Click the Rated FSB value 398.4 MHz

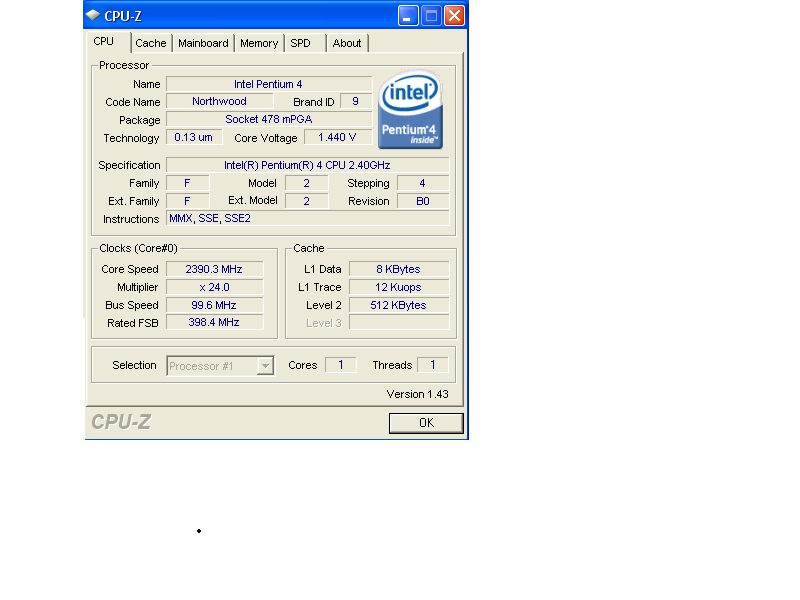[214, 322]
